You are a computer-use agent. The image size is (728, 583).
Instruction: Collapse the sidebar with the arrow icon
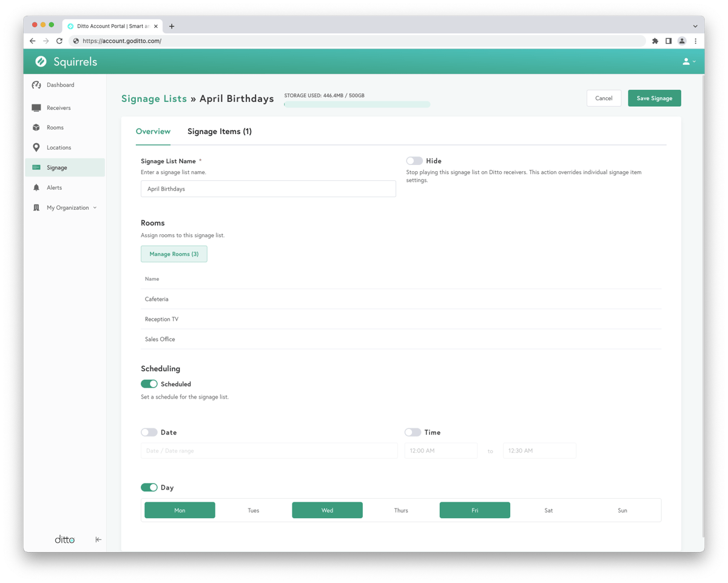pos(98,539)
